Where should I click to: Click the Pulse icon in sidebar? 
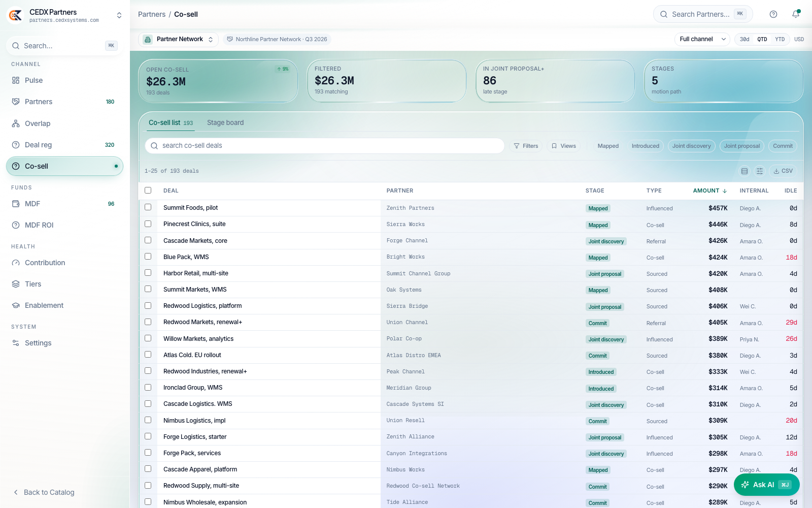pos(16,80)
